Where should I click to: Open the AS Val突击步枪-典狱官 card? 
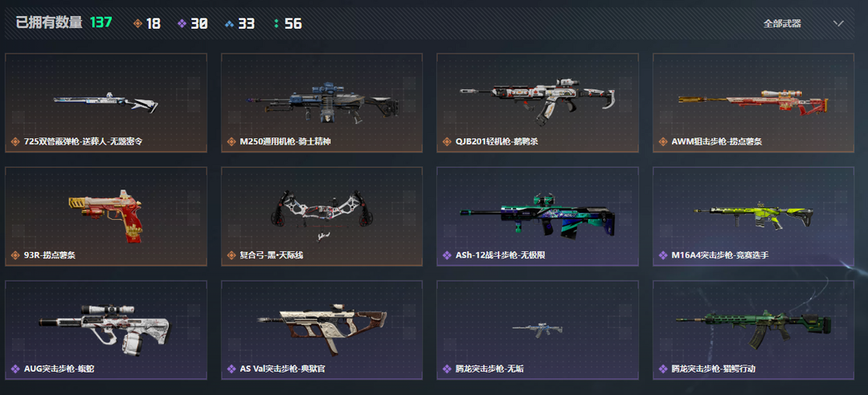tap(321, 330)
